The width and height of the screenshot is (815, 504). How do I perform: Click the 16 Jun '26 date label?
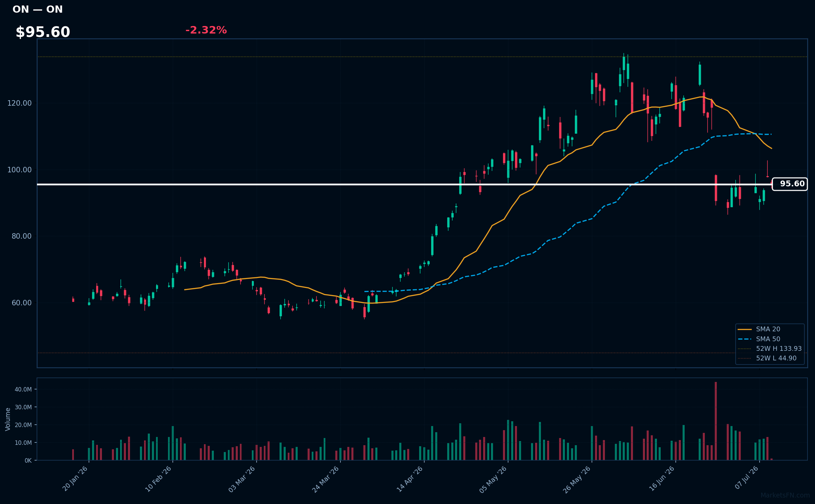tap(661, 479)
